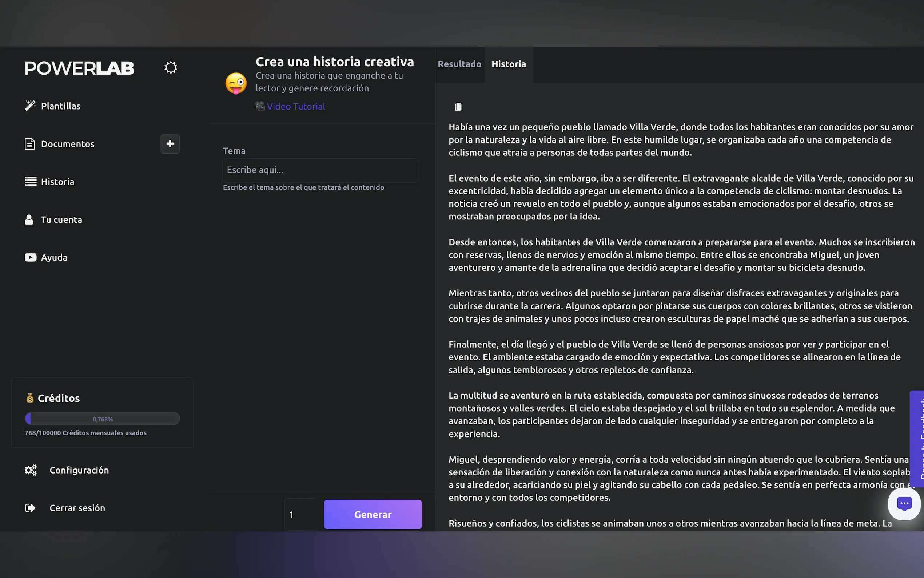Toggle the light/dark theme sun icon
Image resolution: width=924 pixels, height=578 pixels.
tap(170, 68)
